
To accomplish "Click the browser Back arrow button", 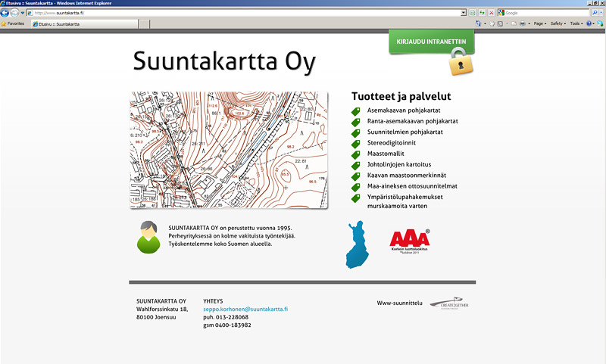I will [5, 13].
